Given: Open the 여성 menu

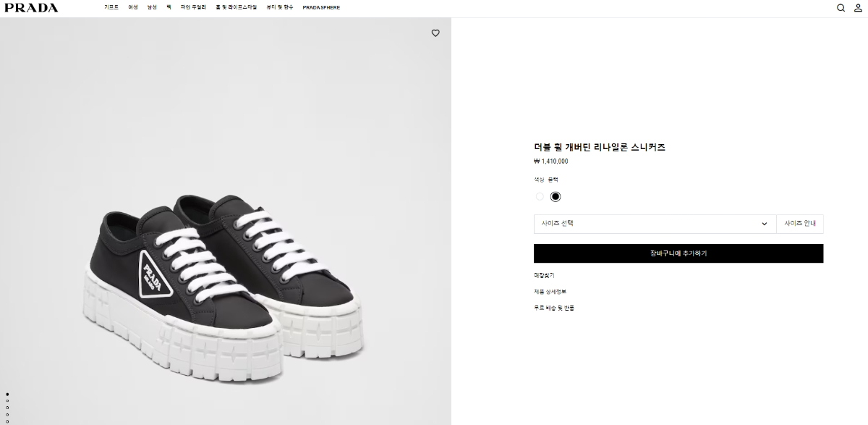Looking at the screenshot, I should point(133,7).
